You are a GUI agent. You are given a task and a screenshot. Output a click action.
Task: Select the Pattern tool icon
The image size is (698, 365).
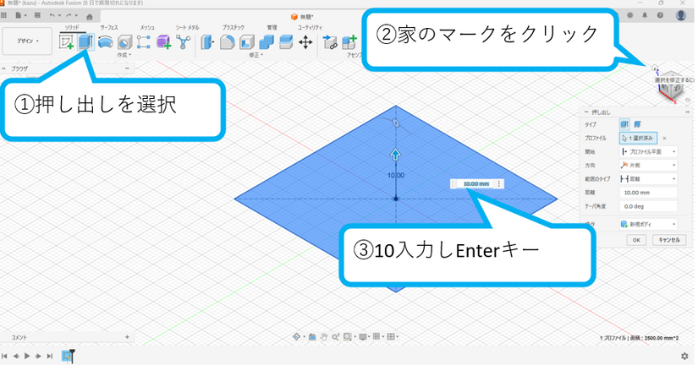pos(144,42)
